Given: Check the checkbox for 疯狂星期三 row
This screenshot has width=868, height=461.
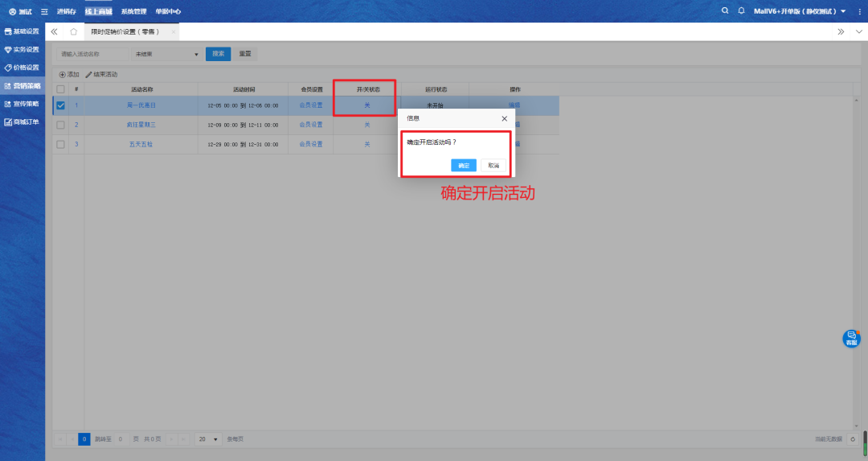Looking at the screenshot, I should [60, 125].
